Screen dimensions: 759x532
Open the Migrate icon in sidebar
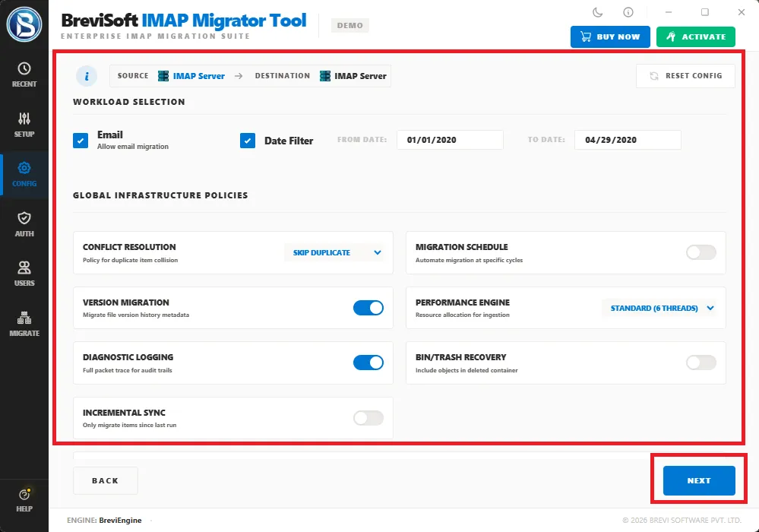point(24,318)
